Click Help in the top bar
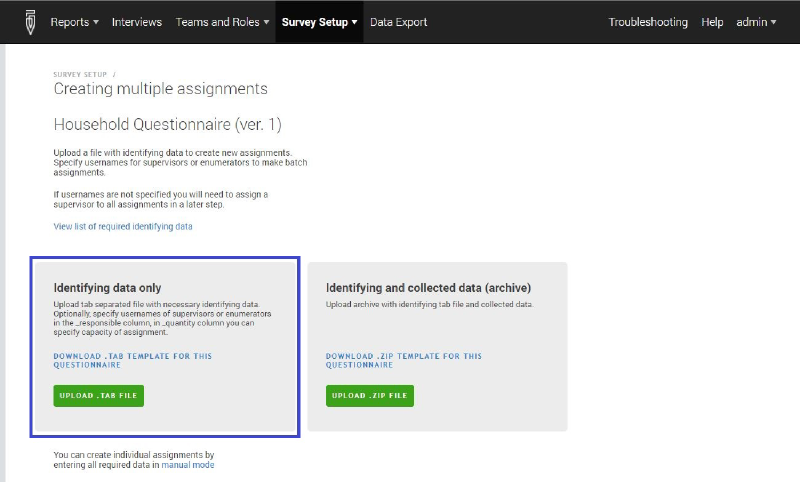The image size is (800, 482). point(712,22)
